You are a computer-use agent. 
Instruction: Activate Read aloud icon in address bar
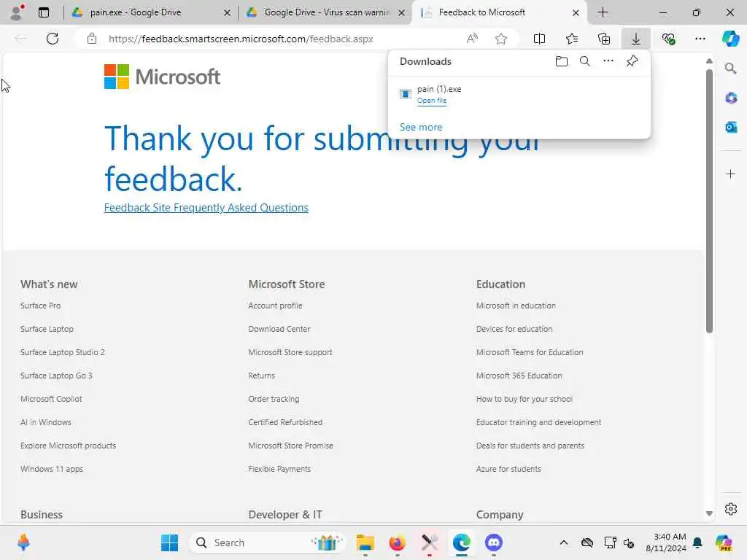pyautogui.click(x=472, y=39)
